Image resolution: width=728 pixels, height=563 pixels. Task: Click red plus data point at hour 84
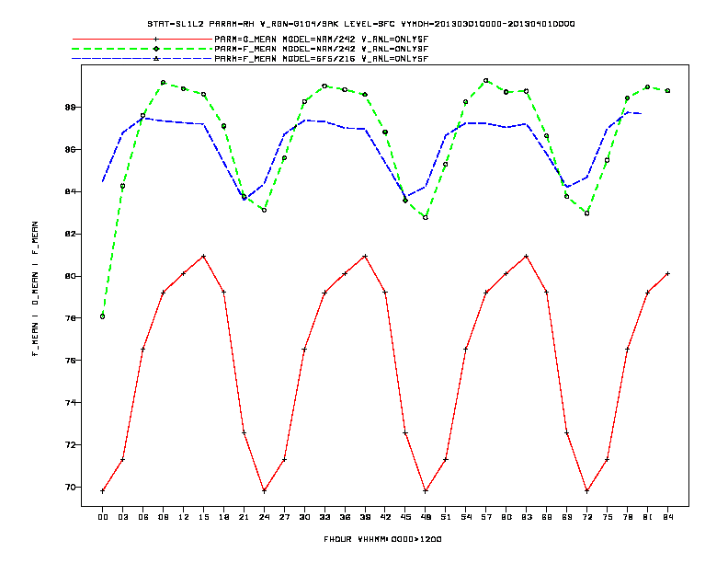pyautogui.click(x=667, y=274)
